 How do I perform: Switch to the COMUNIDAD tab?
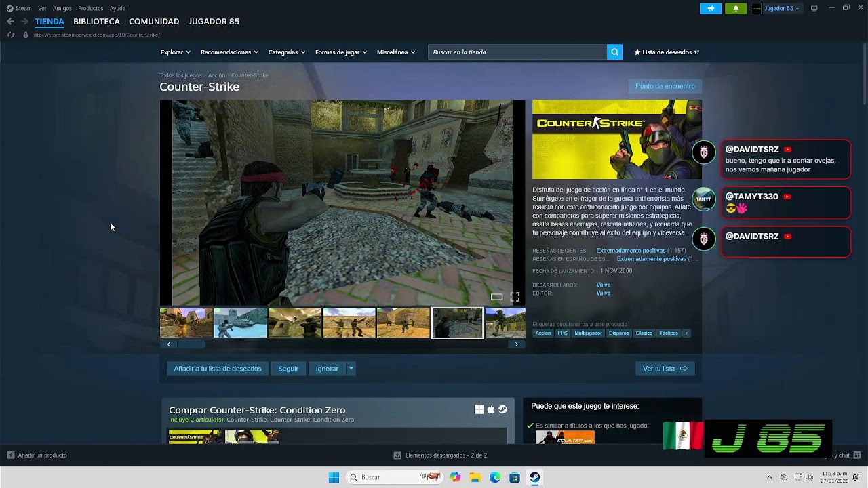[x=154, y=22]
